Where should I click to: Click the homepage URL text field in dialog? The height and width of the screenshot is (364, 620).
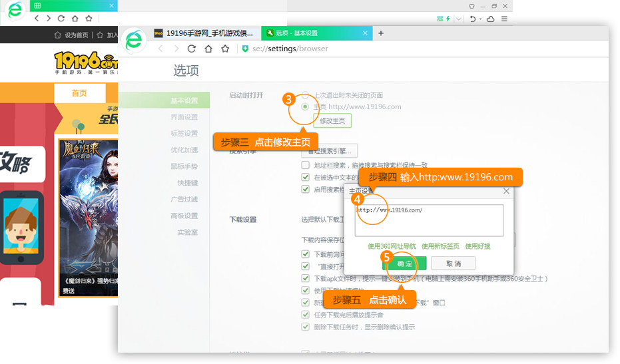tap(428, 220)
